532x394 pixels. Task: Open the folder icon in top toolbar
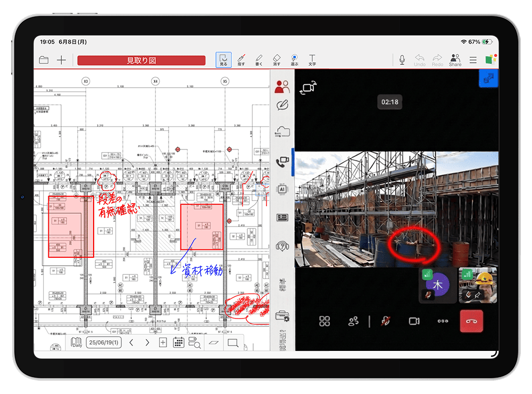point(44,60)
